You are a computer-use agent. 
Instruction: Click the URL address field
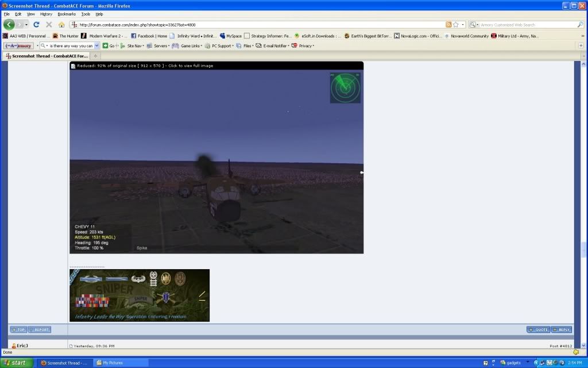click(x=259, y=25)
